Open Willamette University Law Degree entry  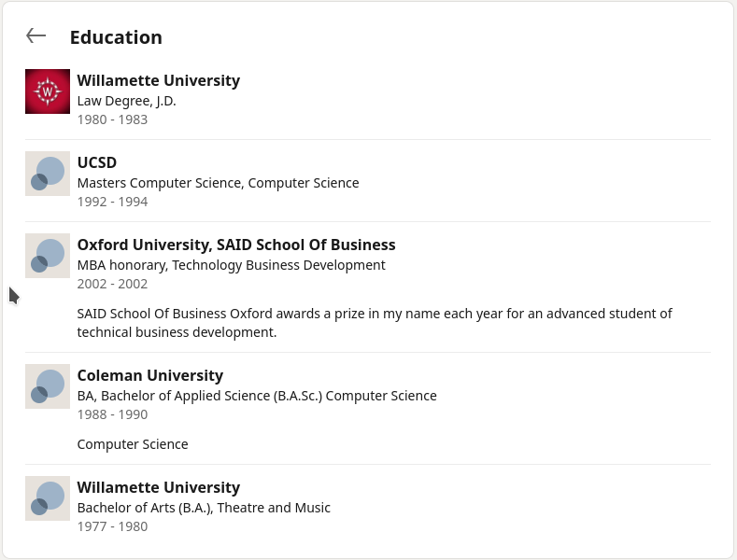pyautogui.click(x=158, y=81)
